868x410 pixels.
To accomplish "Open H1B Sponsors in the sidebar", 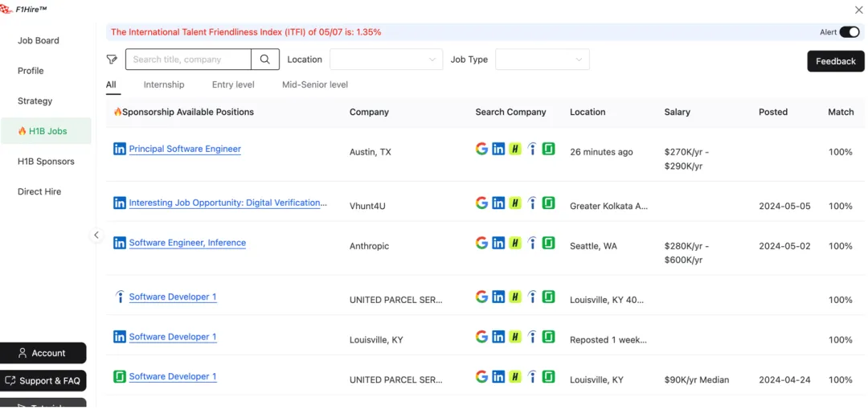I will pyautogui.click(x=46, y=162).
